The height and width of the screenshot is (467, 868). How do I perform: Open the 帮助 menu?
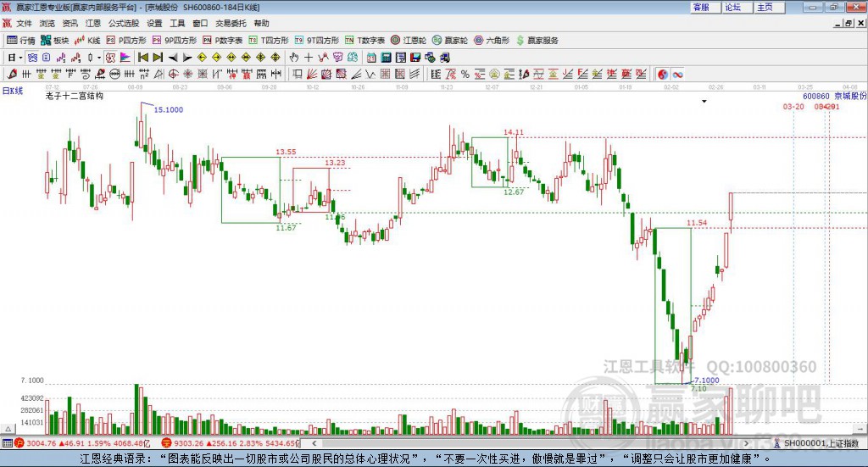coord(261,23)
